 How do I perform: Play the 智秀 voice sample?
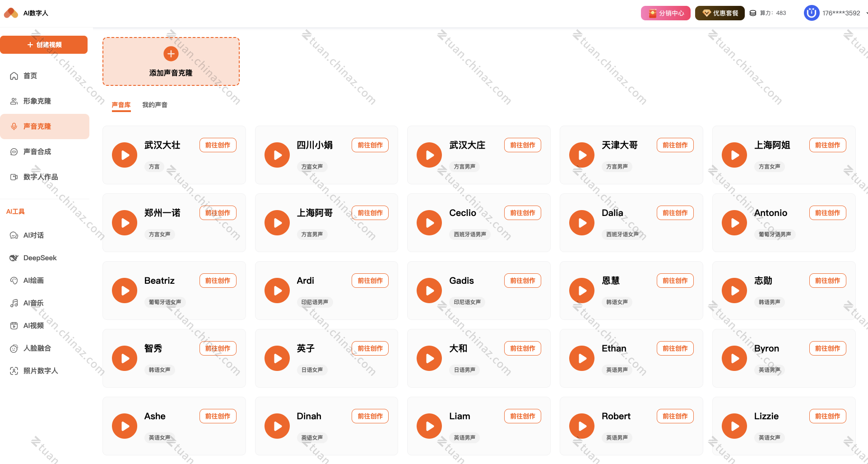click(125, 358)
